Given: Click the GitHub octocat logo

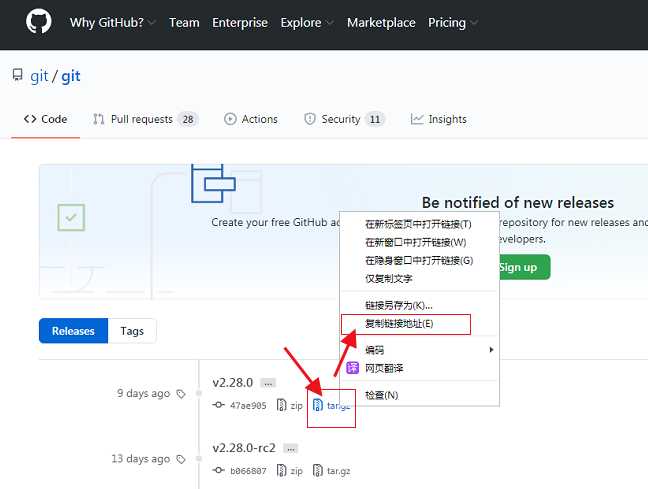Looking at the screenshot, I should click(38, 21).
